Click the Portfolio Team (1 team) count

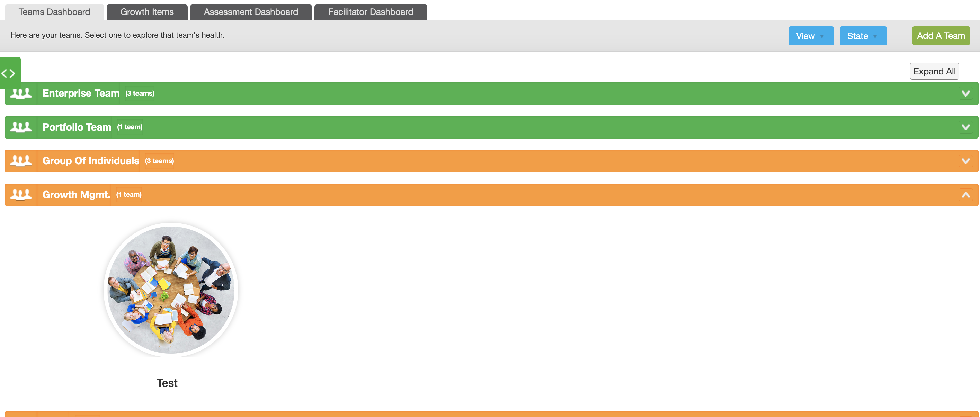click(x=130, y=127)
